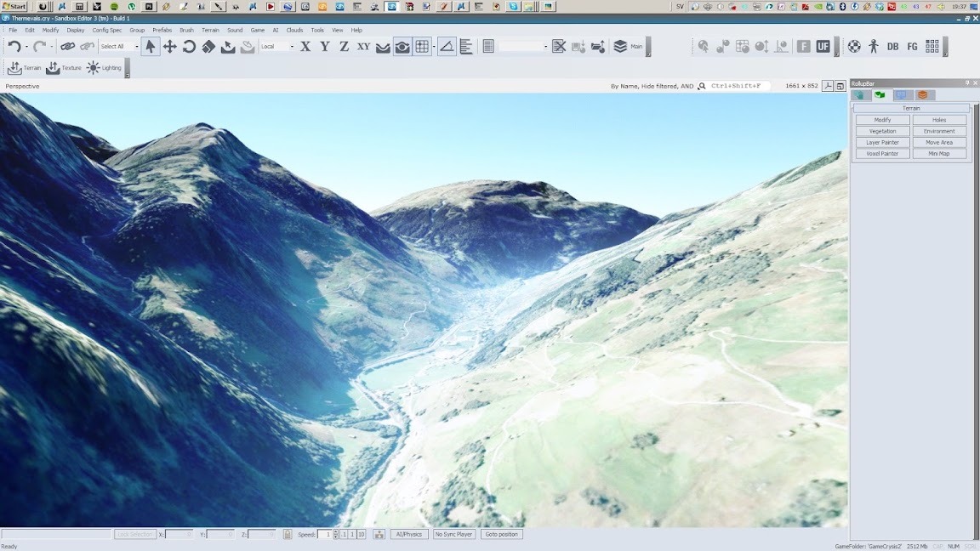Click the Align selection icon
The image size is (980, 551).
466,46
